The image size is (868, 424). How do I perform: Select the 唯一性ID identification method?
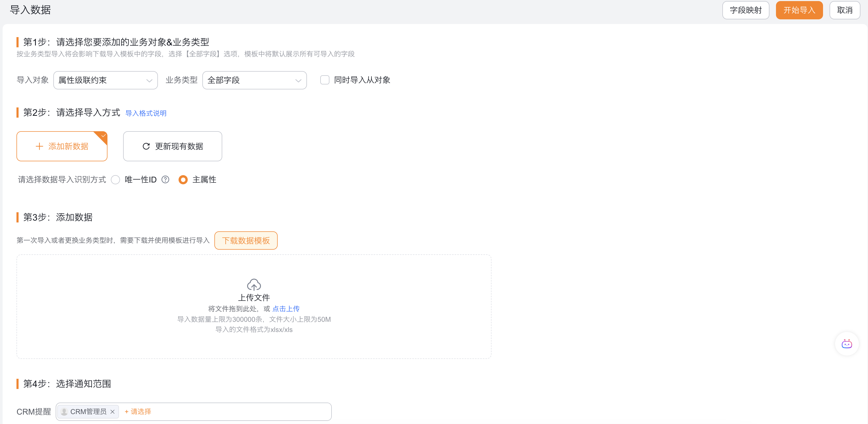tap(116, 180)
